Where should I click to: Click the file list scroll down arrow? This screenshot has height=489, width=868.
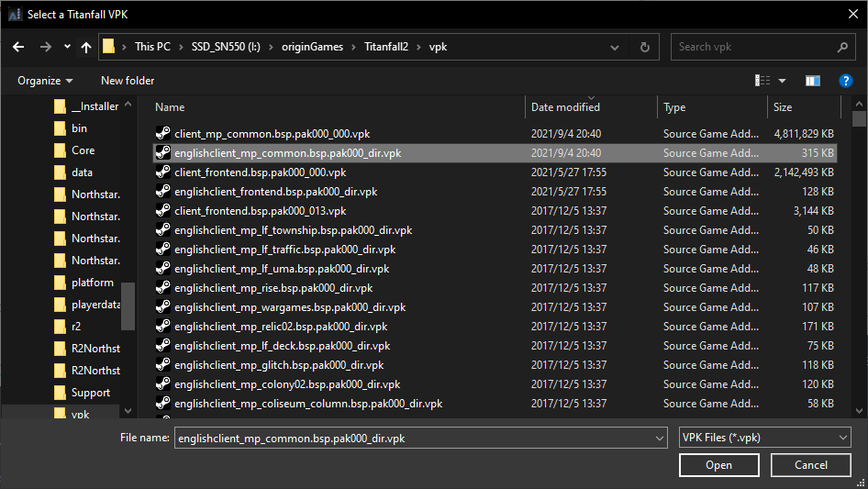[859, 411]
